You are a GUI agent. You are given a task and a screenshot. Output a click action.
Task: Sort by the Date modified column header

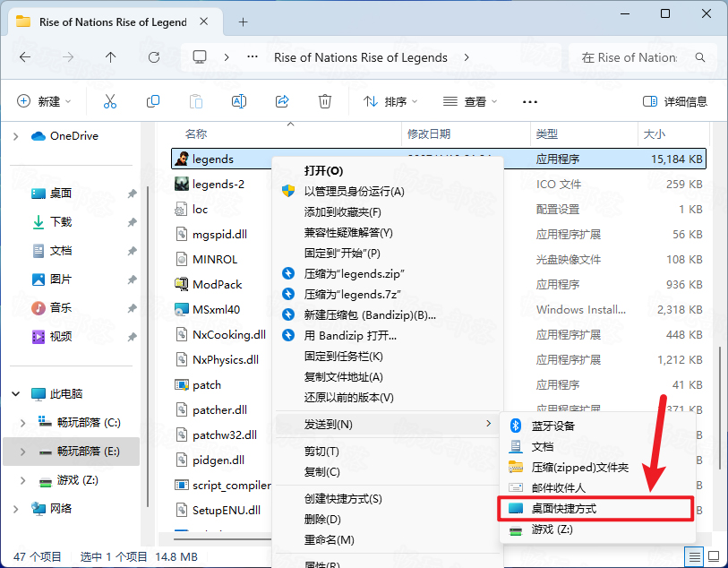click(429, 134)
